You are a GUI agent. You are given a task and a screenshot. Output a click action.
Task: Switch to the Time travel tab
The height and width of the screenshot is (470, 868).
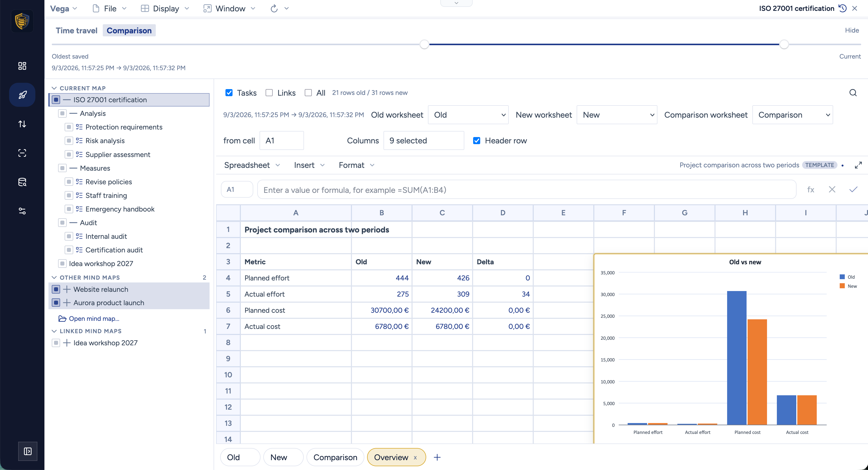(x=76, y=30)
